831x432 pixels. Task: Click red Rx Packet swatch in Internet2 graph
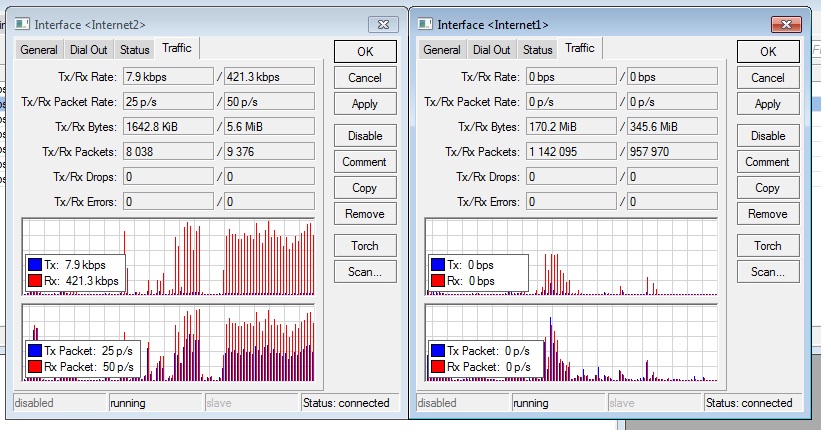(x=34, y=367)
